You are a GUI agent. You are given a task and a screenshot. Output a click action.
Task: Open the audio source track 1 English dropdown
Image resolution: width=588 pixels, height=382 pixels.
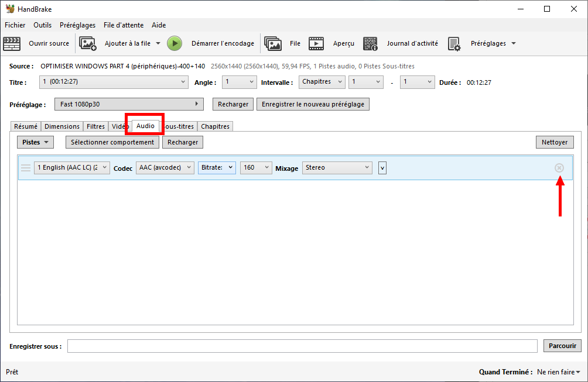pos(71,167)
